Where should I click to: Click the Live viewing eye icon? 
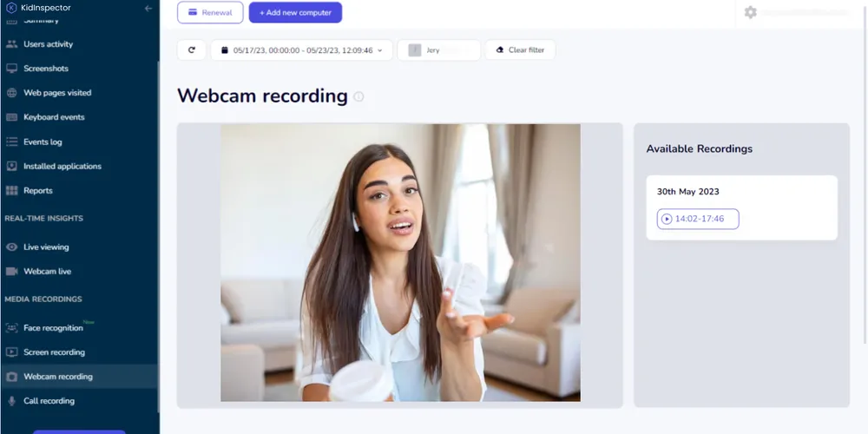12,247
